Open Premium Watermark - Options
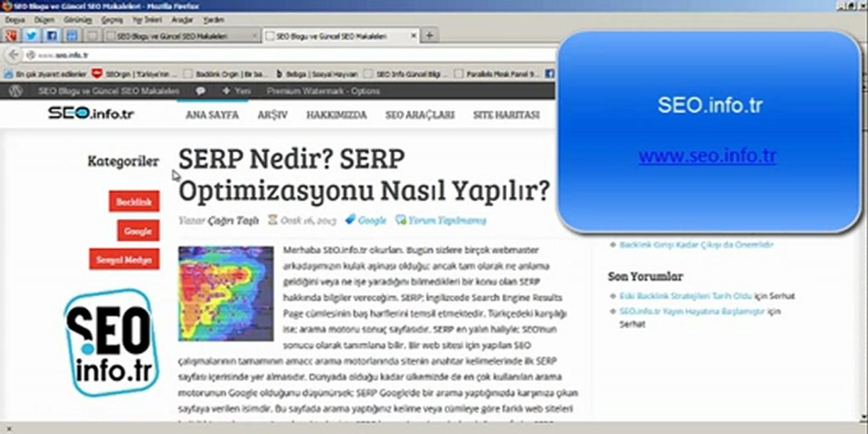The image size is (868, 434). coord(323,91)
